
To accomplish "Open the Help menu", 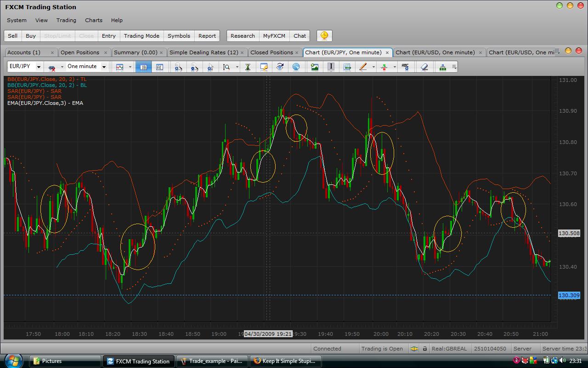I will click(117, 20).
